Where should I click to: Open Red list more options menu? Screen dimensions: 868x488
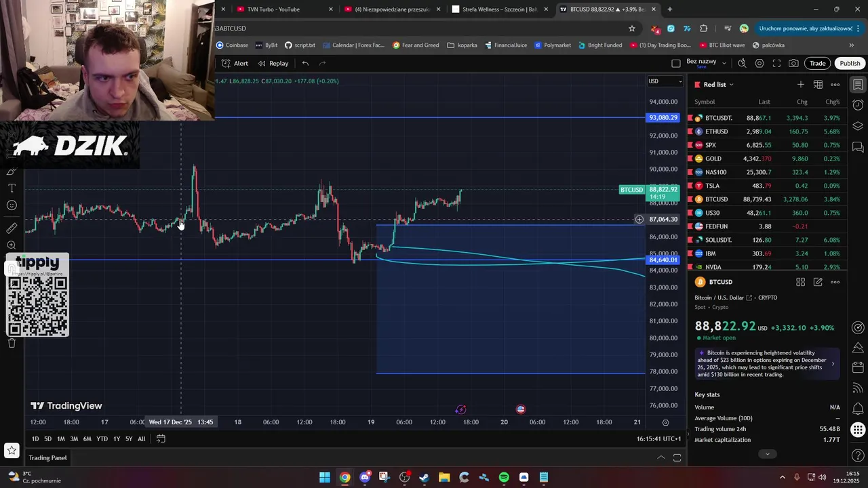835,84
